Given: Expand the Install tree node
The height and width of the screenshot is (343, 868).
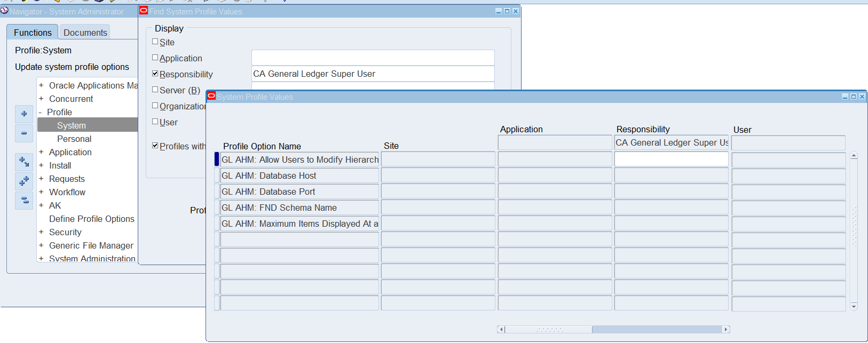Looking at the screenshot, I should (41, 165).
